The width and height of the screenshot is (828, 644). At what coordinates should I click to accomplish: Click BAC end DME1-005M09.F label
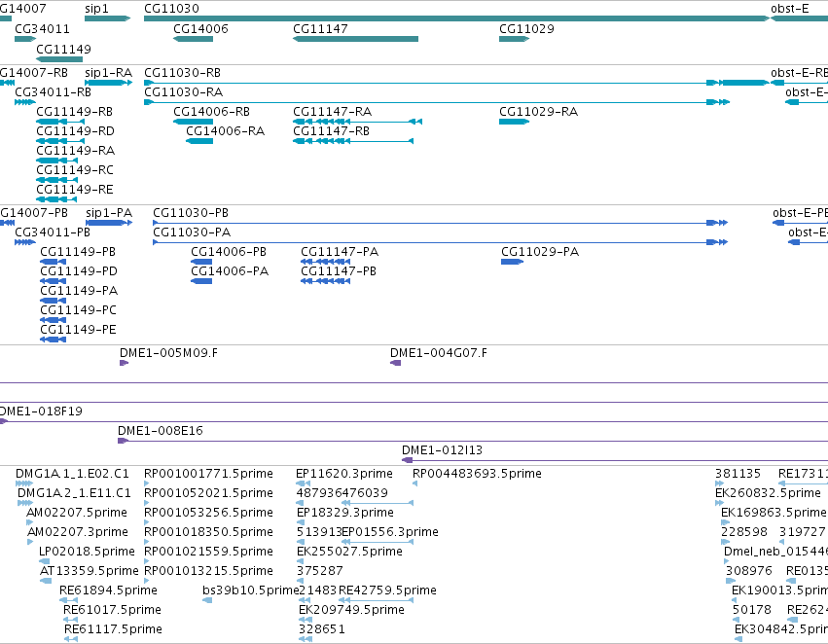coord(168,352)
